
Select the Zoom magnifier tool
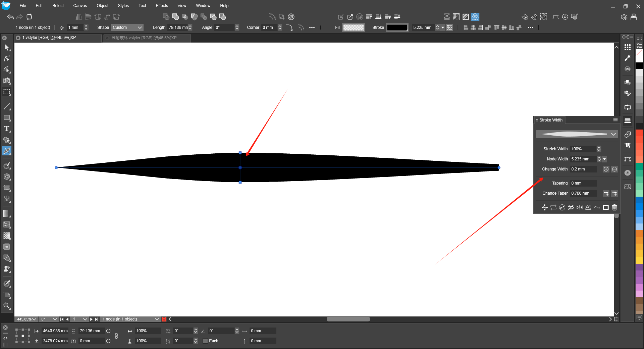pyautogui.click(x=7, y=306)
